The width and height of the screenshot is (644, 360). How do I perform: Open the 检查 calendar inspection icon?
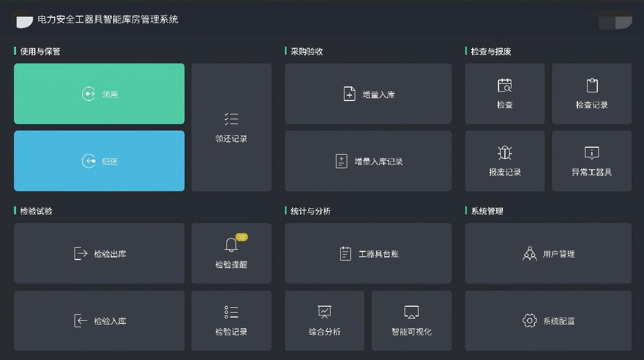pyautogui.click(x=504, y=85)
